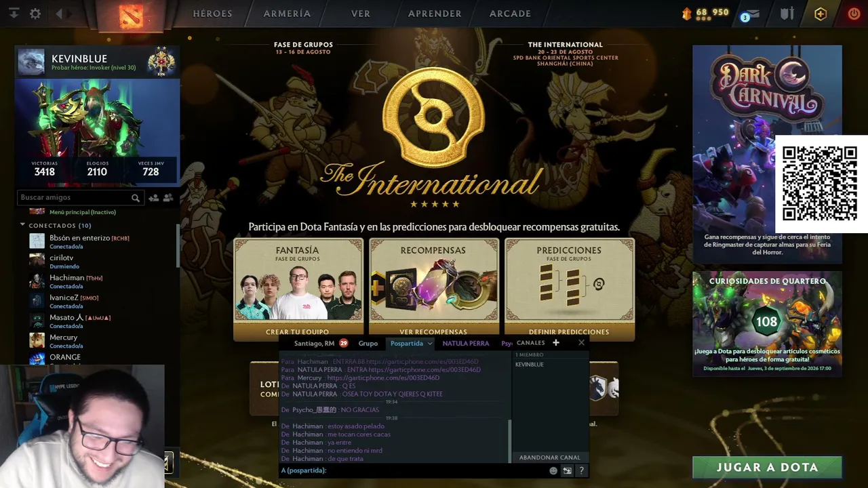The height and width of the screenshot is (488, 868).
Task: Click KEVINBLUE in the channel members list
Action: (530, 365)
